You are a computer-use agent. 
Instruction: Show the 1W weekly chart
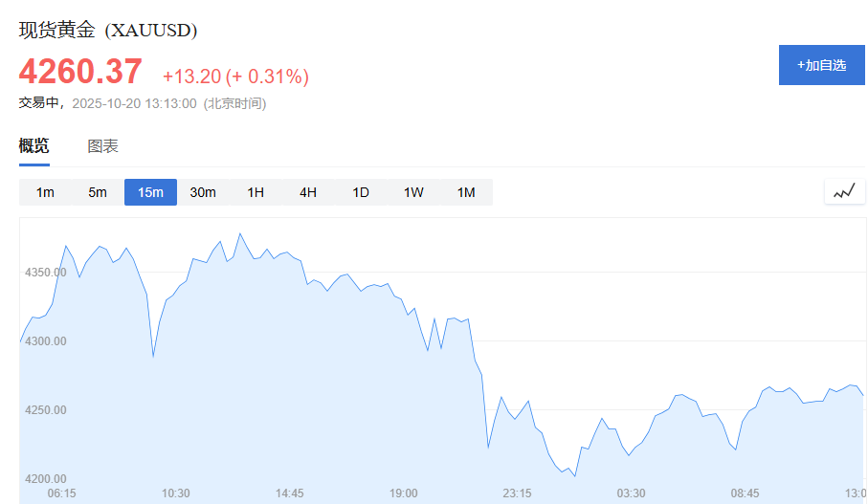[x=413, y=192]
